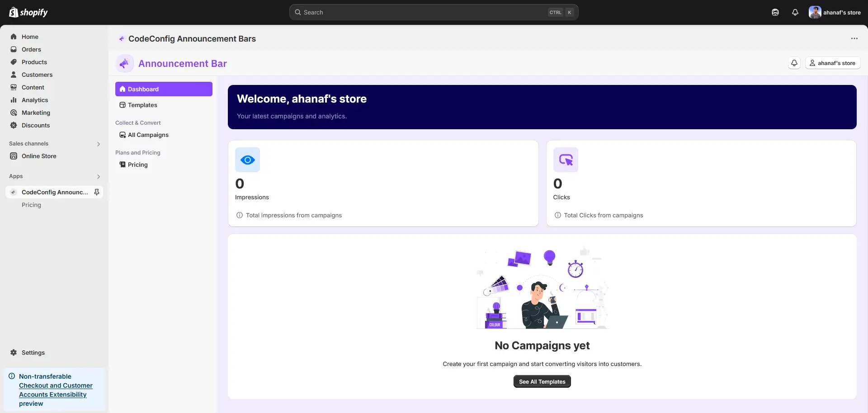Screen dimensions: 868x413
Task: Click the Online Store icon
Action: click(x=14, y=156)
